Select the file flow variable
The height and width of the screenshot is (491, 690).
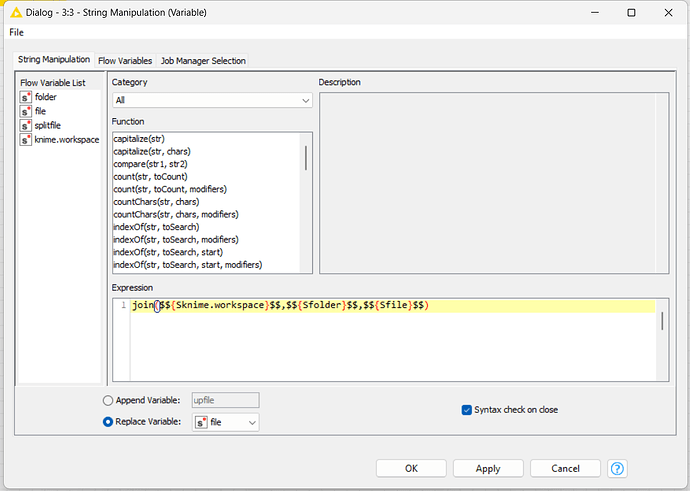click(x=40, y=111)
